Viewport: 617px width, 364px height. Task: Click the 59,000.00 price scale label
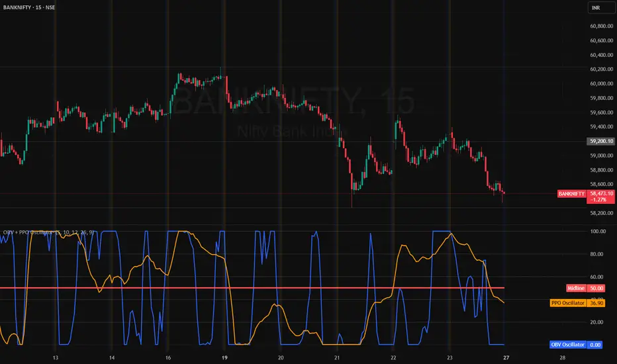coord(602,156)
